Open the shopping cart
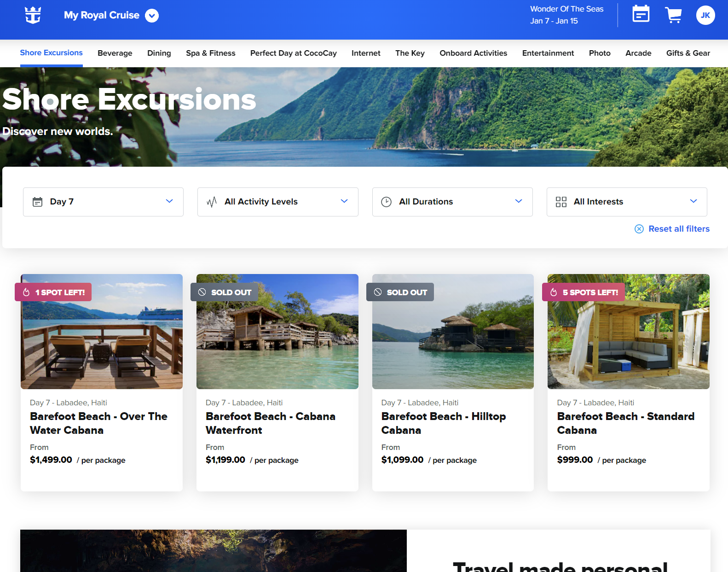This screenshot has width=728, height=572. (x=673, y=15)
